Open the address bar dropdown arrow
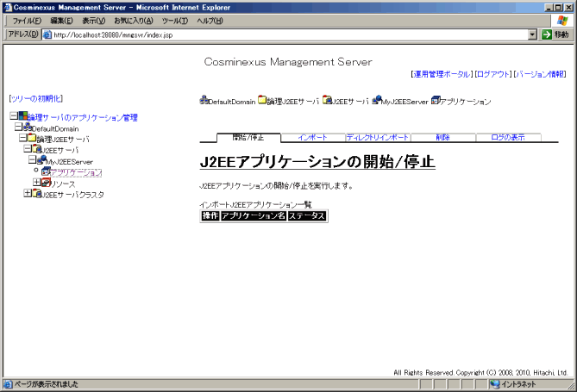The width and height of the screenshot is (577, 392). (532, 35)
